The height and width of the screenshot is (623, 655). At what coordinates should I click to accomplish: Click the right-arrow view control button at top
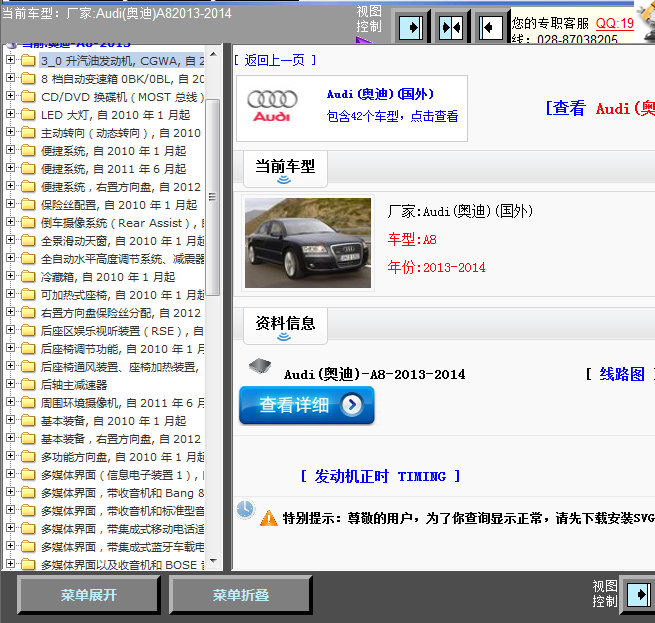[411, 28]
